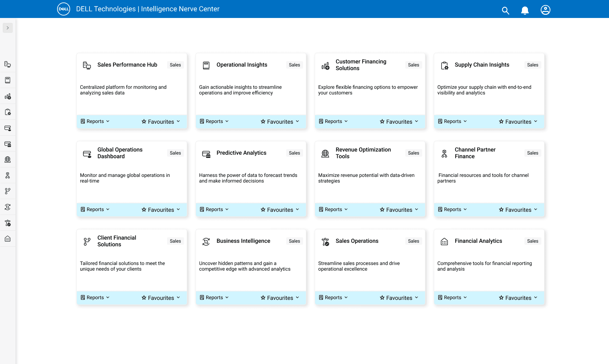Click Business Intelligence card icon
This screenshot has width=609, height=364.
(x=206, y=241)
